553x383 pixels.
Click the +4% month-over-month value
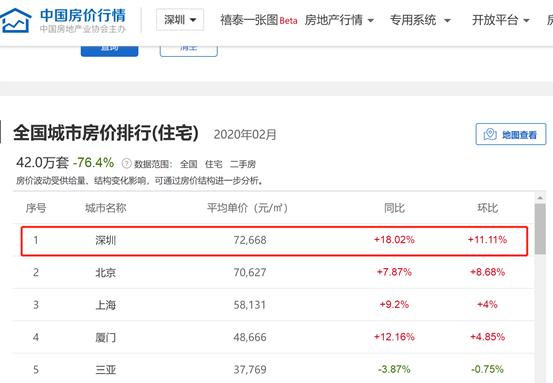coord(487,305)
